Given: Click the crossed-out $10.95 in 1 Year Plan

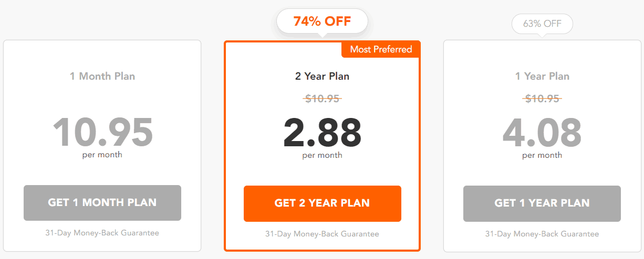Looking at the screenshot, I should [542, 99].
